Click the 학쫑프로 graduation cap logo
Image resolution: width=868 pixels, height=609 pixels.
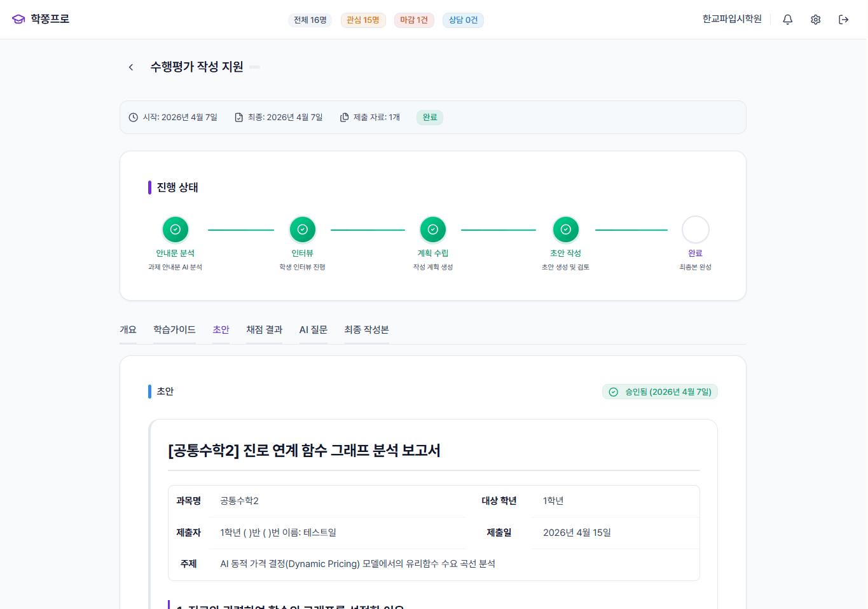tap(18, 19)
